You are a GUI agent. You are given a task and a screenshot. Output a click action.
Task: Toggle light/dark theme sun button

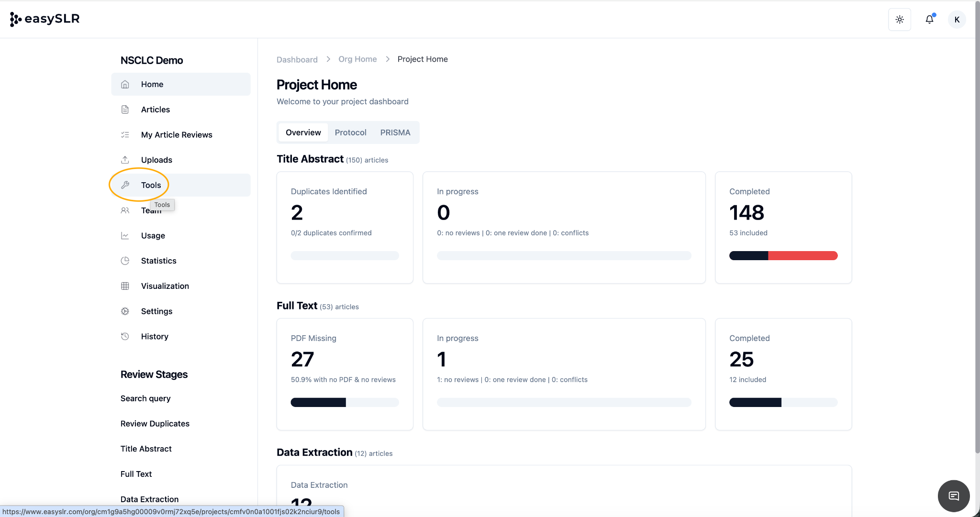point(900,20)
